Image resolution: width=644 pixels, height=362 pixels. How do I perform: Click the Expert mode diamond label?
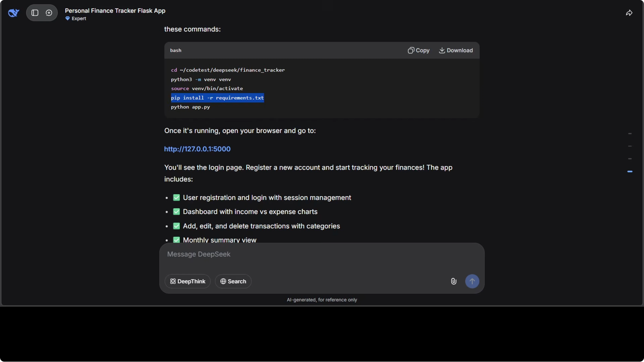pos(76,18)
